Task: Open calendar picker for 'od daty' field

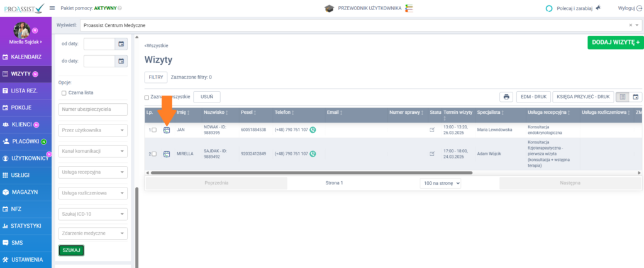Action: click(x=121, y=43)
